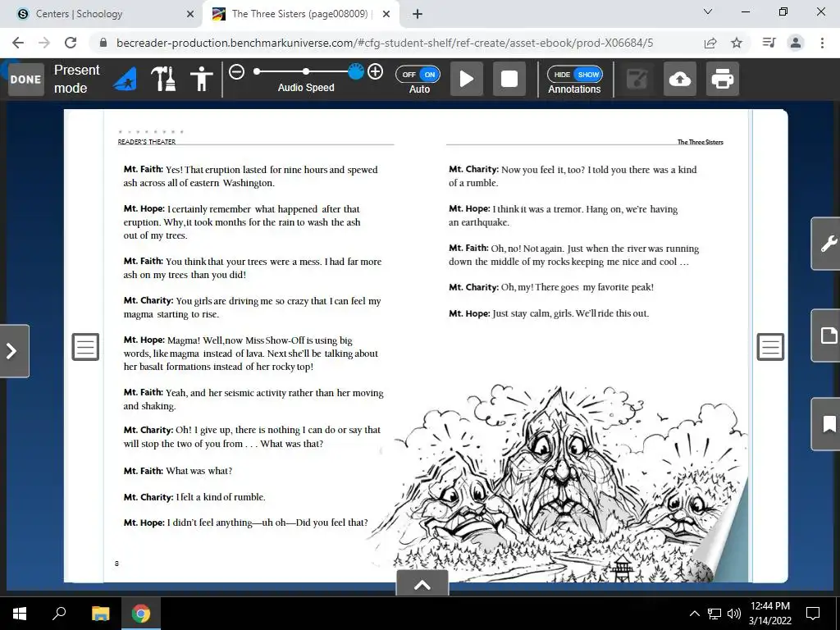Open the page note side tab
This screenshot has height=630, width=840.
(827, 336)
